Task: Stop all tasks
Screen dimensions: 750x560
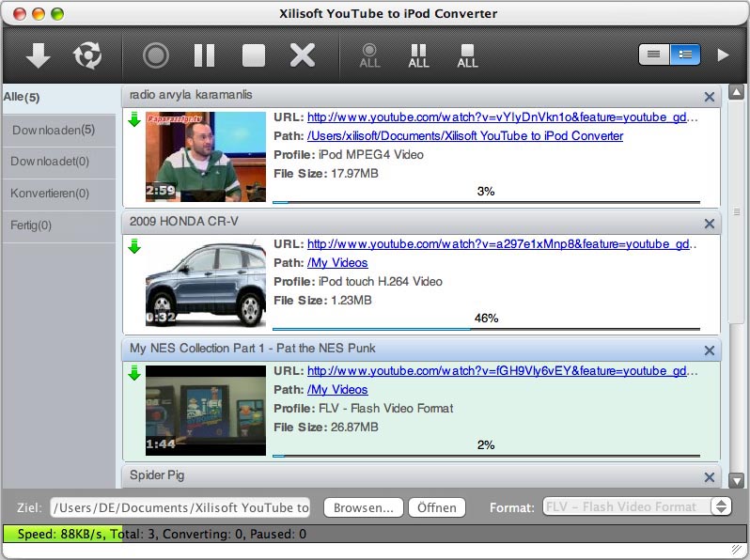Action: [467, 56]
